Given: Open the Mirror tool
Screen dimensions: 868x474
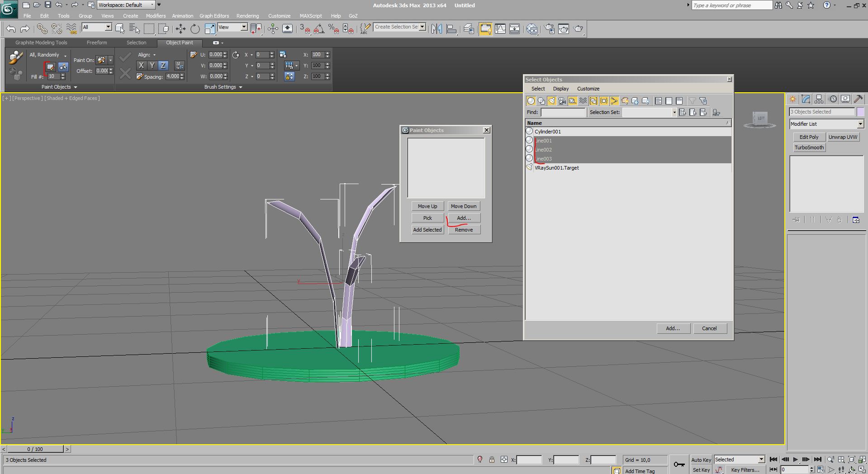Looking at the screenshot, I should [436, 29].
